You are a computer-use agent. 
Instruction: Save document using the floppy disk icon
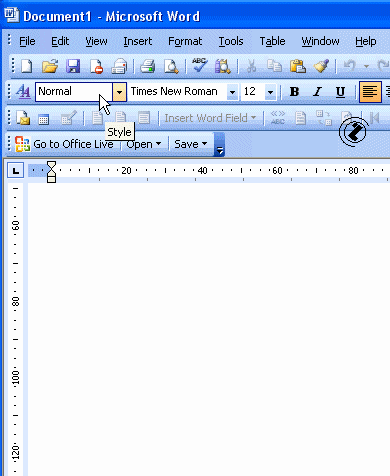coord(73,66)
